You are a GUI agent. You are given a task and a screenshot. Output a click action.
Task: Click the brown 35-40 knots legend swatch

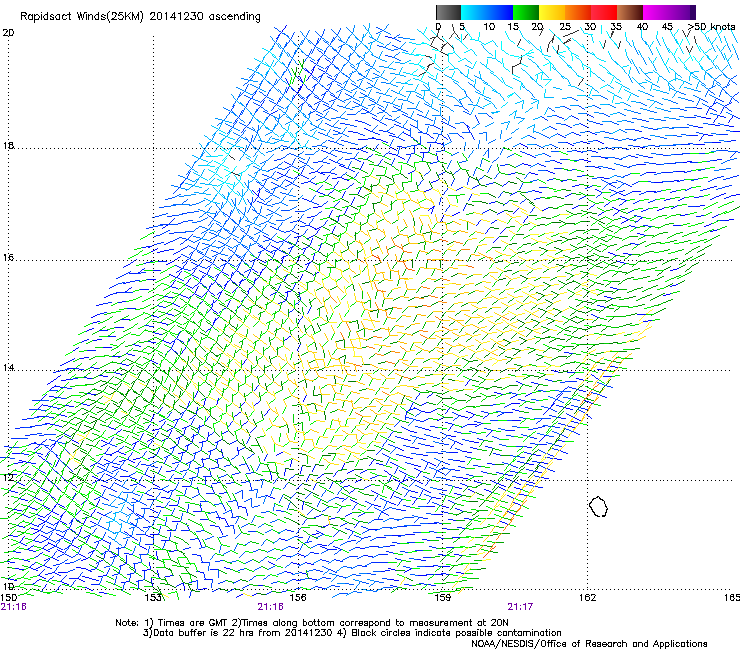point(630,12)
